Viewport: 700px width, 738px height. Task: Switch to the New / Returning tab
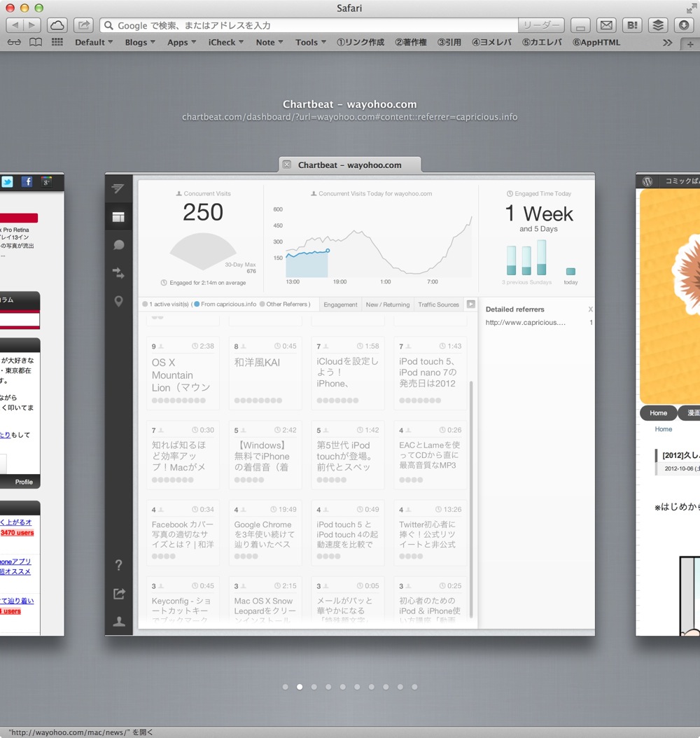tap(388, 305)
